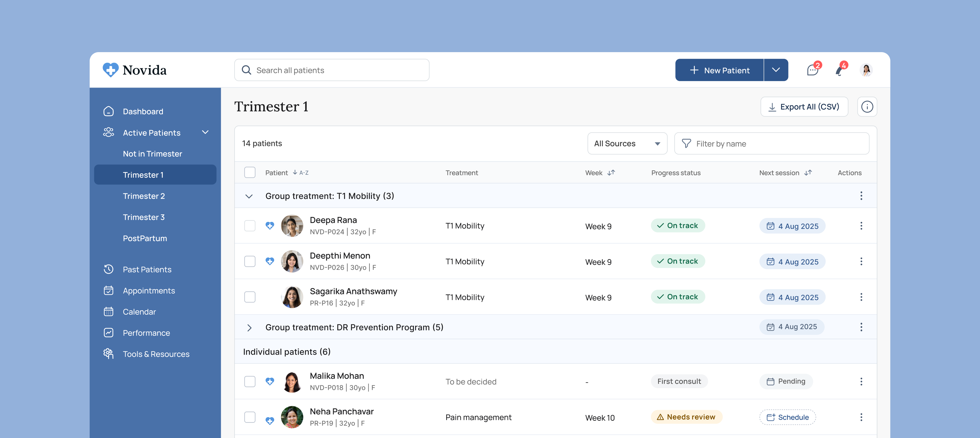Sort by Week column arrows
Image resolution: width=980 pixels, height=438 pixels.
click(x=611, y=173)
